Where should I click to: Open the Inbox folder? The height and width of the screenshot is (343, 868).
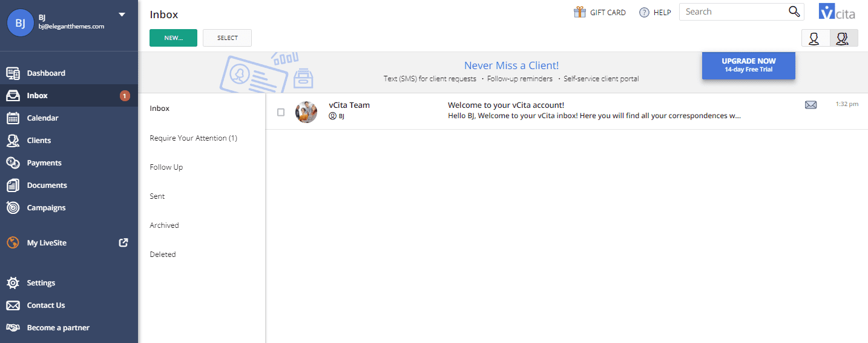160,108
